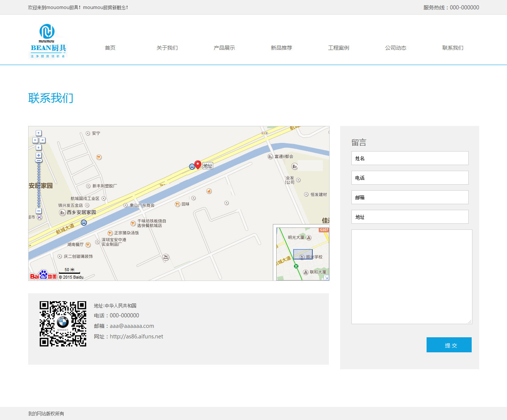Viewport: 507px width, 420px height.
Task: Click the red location pin marker
Action: coord(198,165)
